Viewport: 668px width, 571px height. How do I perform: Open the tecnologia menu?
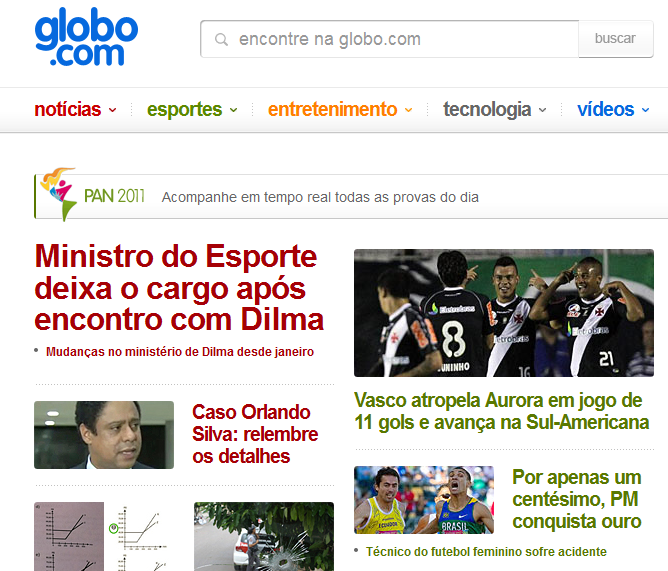[x=494, y=110]
